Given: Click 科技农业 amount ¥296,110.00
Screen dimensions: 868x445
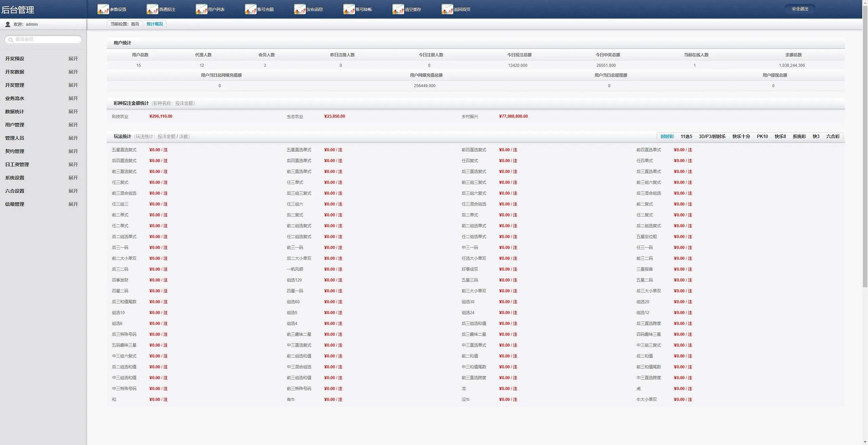Looking at the screenshot, I should click(161, 116).
